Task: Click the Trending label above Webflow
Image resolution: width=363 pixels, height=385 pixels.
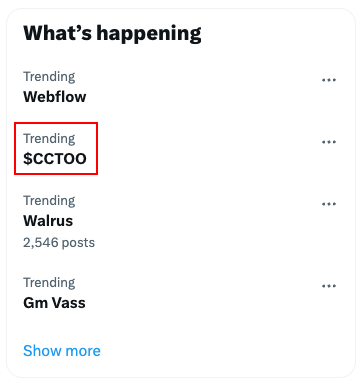Action: (49, 77)
